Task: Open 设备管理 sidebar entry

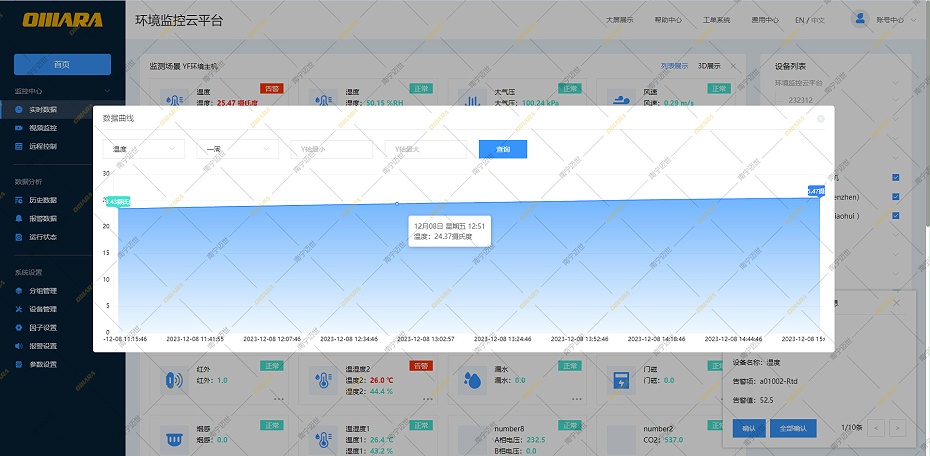Action: point(42,309)
